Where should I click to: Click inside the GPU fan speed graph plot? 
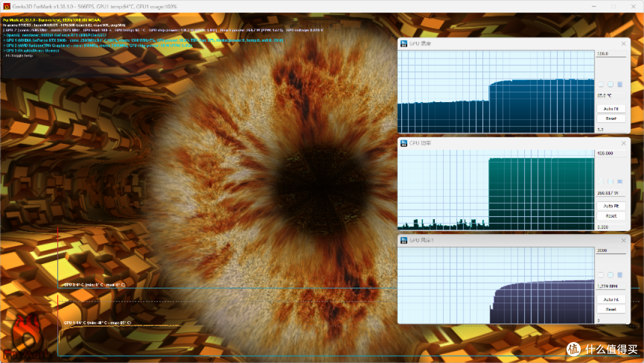point(496,285)
